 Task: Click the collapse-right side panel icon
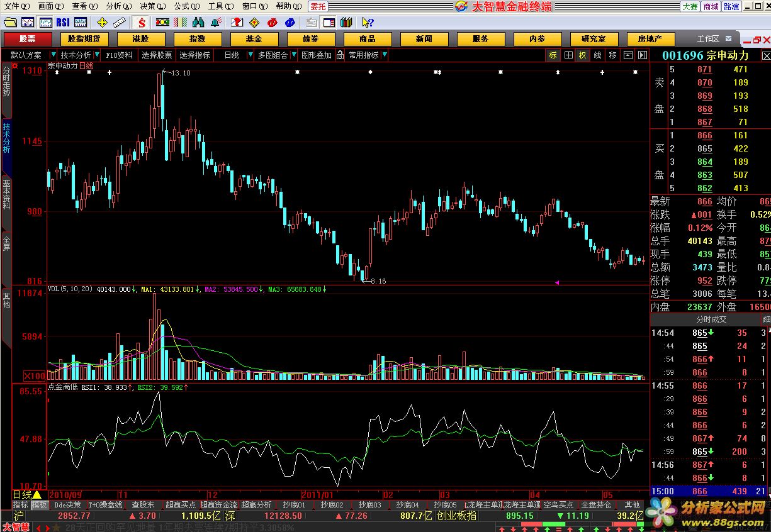click(x=643, y=55)
